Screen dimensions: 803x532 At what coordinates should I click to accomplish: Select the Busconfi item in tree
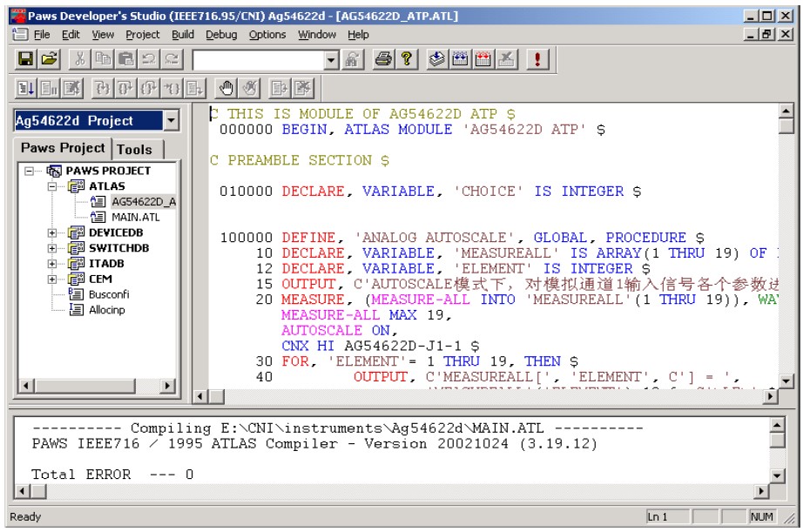point(108,295)
